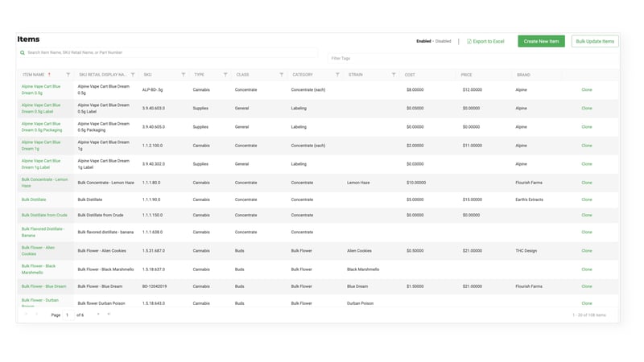Viewport: 644px width, 362px height.
Task: Open filter for SKU column
Action: click(x=184, y=75)
